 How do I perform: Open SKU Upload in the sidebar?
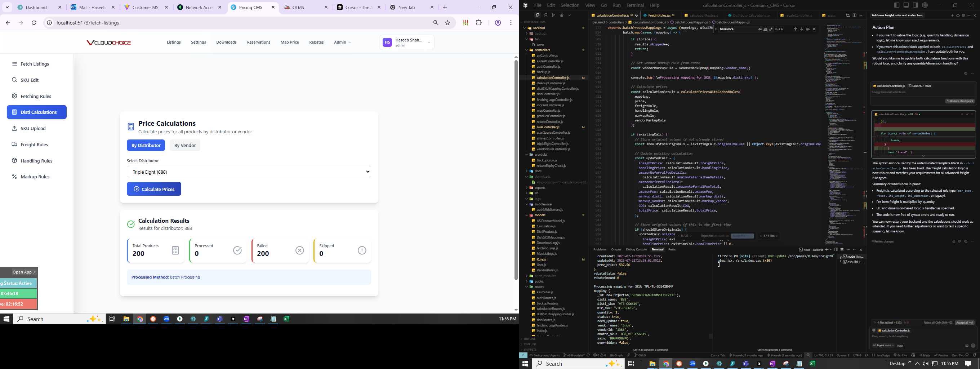coord(36,128)
